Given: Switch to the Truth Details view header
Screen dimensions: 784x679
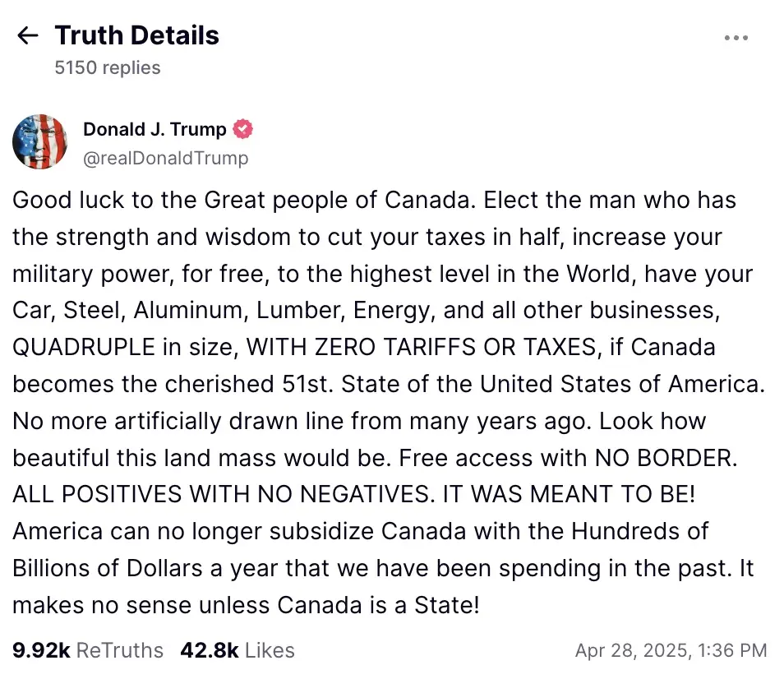Looking at the screenshot, I should pyautogui.click(x=136, y=35).
